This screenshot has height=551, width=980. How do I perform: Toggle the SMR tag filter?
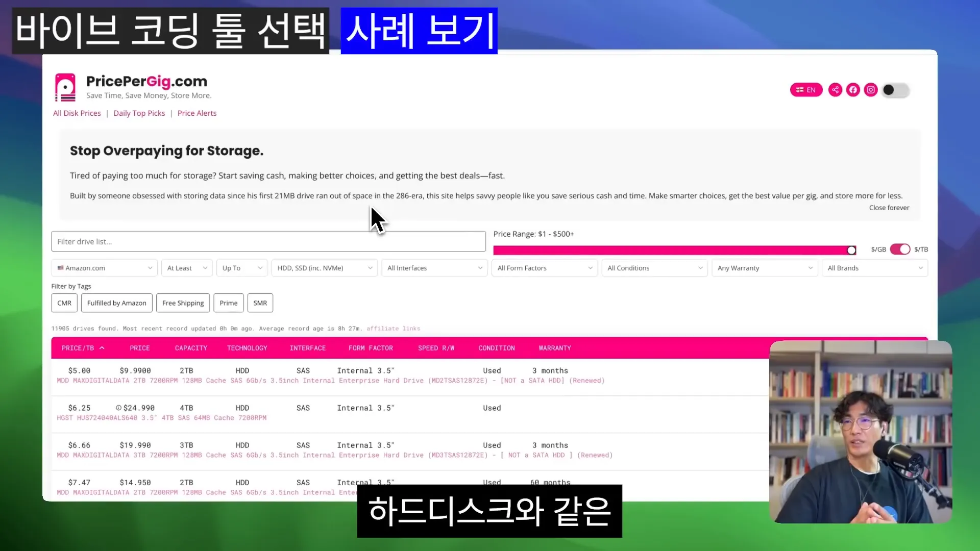260,303
